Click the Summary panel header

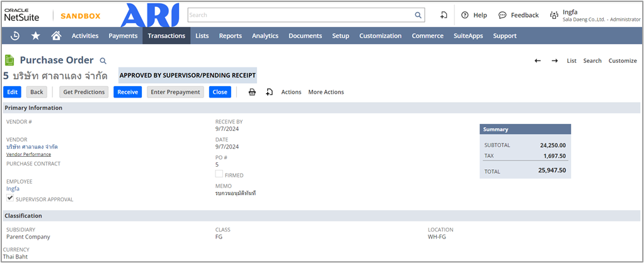point(526,129)
